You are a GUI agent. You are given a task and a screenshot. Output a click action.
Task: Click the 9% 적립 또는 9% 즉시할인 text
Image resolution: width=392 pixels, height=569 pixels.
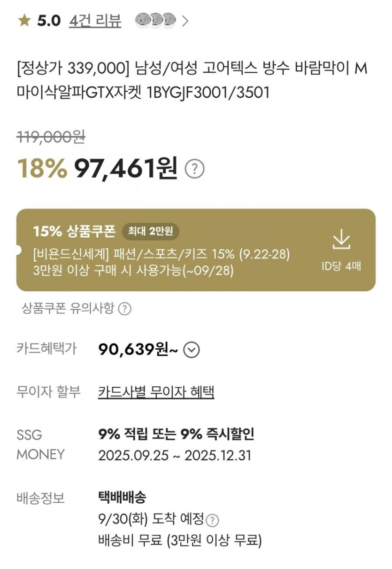176,434
